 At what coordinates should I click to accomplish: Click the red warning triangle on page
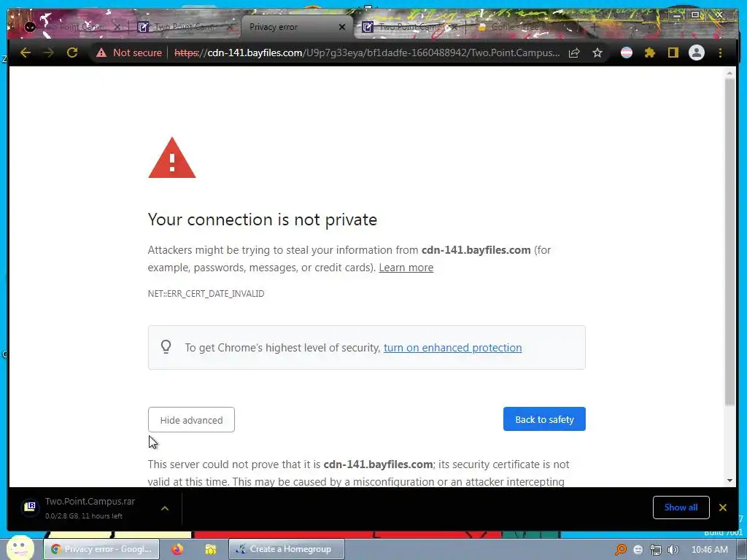[x=172, y=158]
